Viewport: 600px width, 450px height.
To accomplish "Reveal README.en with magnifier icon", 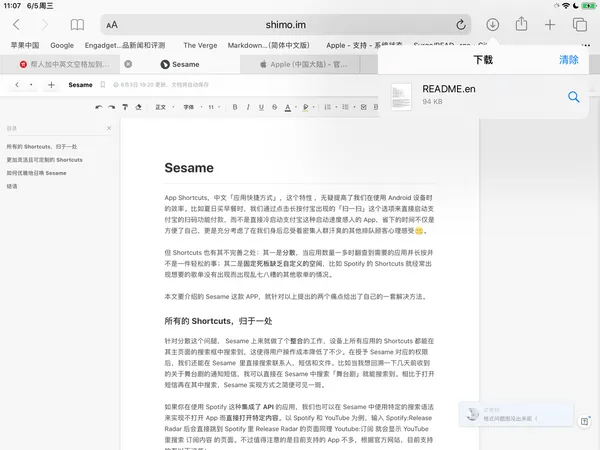I will coord(573,97).
